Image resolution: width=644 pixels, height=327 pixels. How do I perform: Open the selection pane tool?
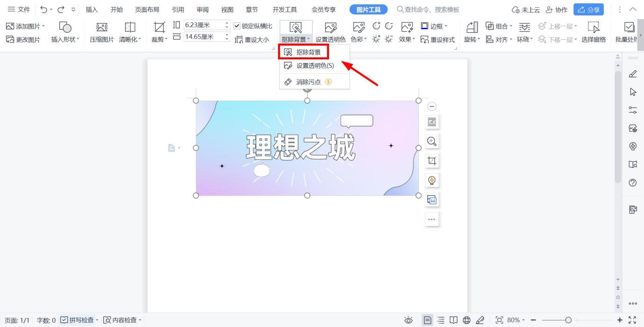[594, 29]
